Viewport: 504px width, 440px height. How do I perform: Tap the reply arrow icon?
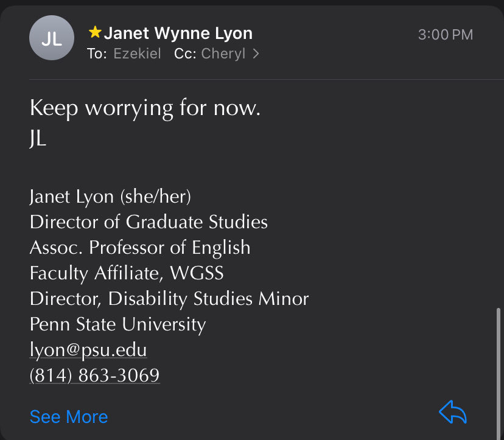pos(452,413)
